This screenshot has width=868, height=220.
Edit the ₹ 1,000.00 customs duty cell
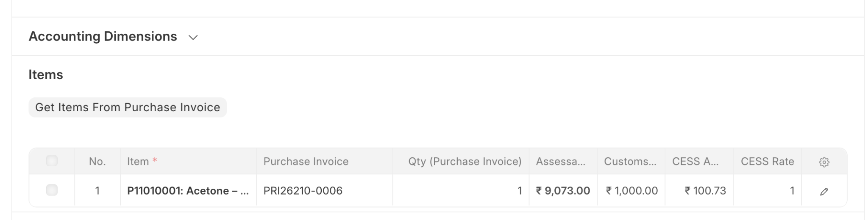pos(631,191)
